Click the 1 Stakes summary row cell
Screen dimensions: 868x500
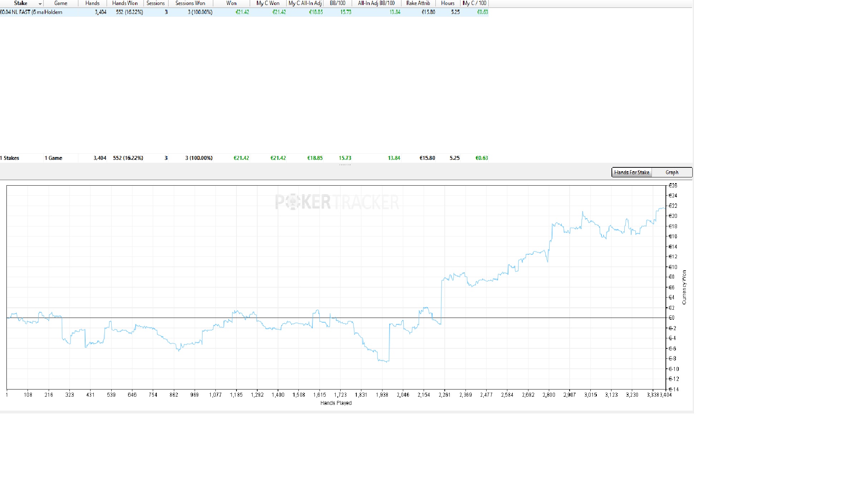(x=10, y=158)
